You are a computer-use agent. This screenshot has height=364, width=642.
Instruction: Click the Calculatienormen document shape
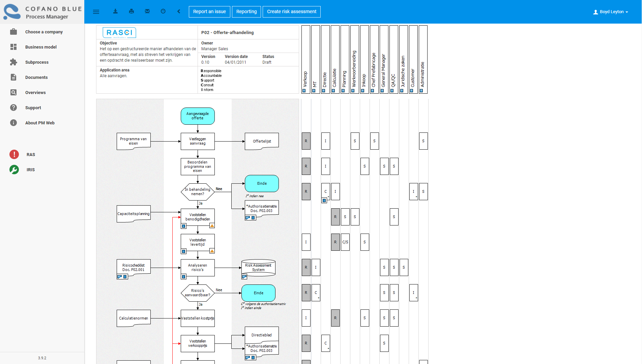(x=134, y=318)
